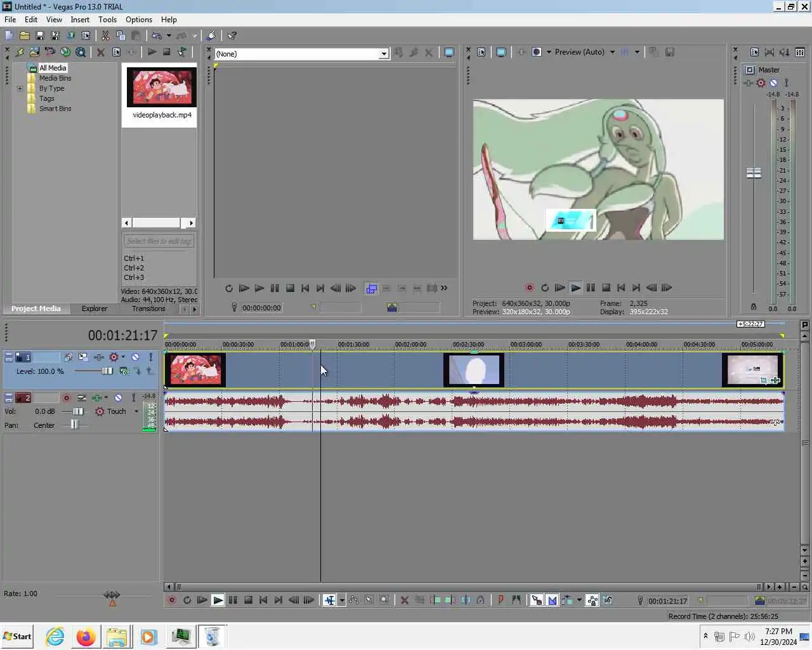
Task: Open the edit tool selector dropdown arrow
Action: click(x=342, y=600)
